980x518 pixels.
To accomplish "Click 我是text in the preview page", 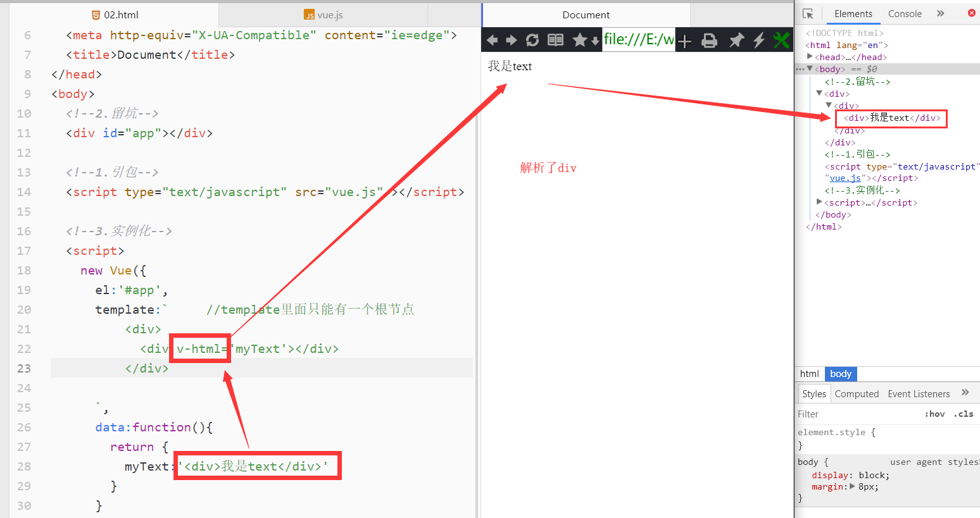I will pyautogui.click(x=510, y=66).
